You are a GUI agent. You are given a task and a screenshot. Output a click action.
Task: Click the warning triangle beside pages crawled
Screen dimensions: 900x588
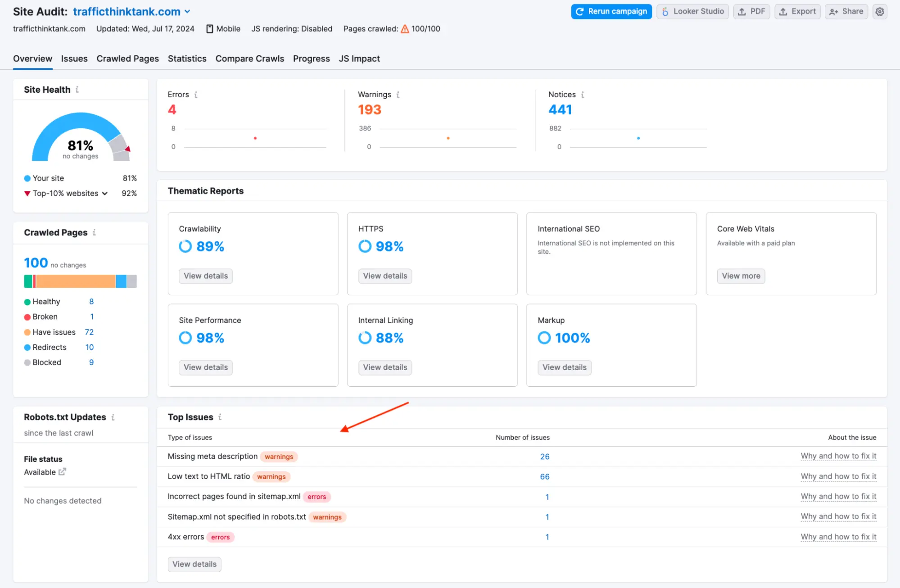tap(405, 28)
